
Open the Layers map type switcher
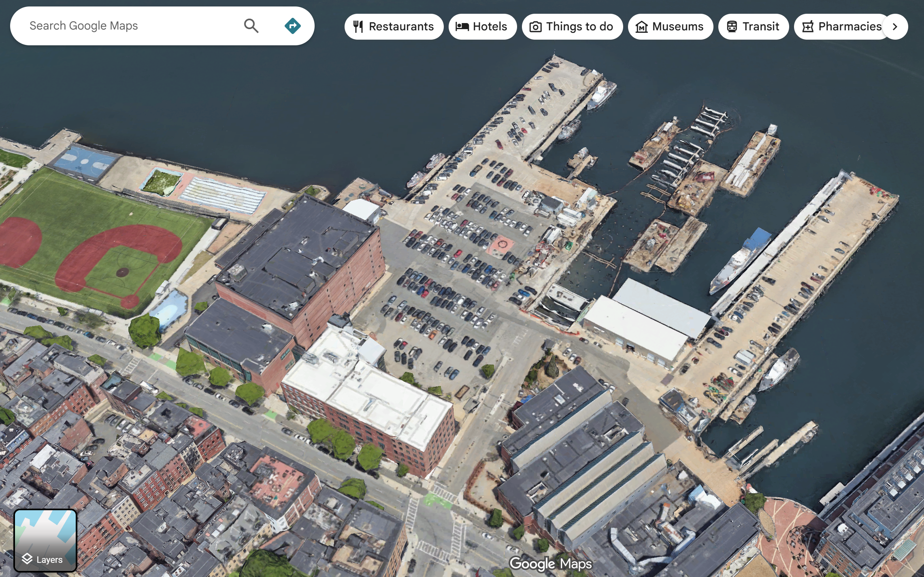(45, 540)
